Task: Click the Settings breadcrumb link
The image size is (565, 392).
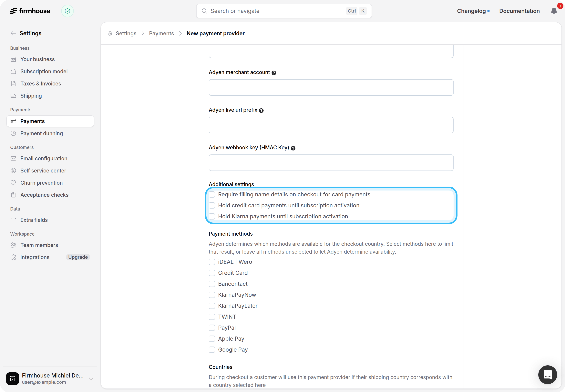Action: tap(126, 33)
